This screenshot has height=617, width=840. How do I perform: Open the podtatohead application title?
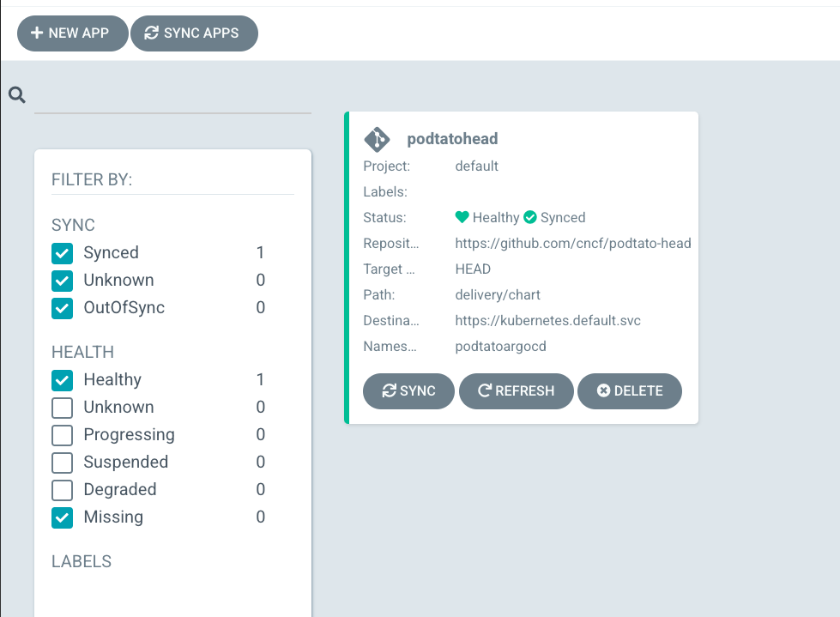(x=452, y=139)
